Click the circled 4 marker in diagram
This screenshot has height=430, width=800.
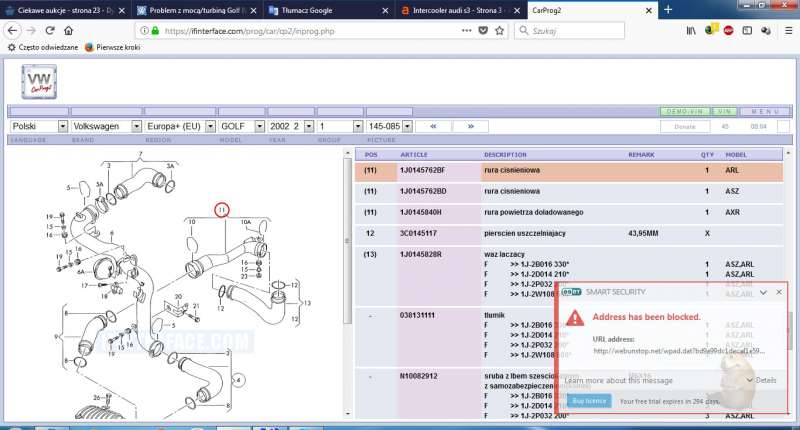tap(238, 380)
